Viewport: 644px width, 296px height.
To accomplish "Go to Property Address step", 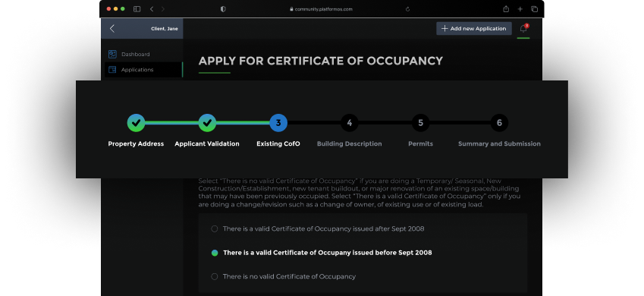I will (136, 123).
